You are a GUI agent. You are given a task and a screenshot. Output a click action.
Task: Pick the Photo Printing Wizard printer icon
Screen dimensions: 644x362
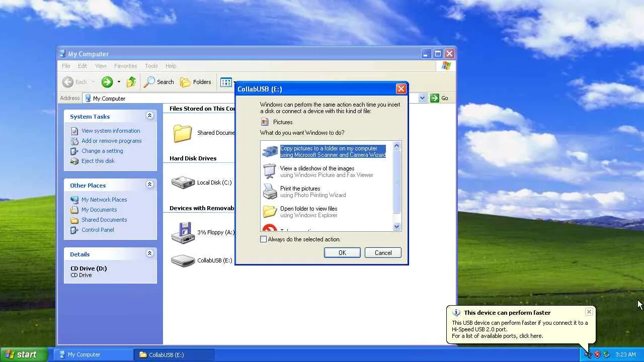(x=270, y=192)
